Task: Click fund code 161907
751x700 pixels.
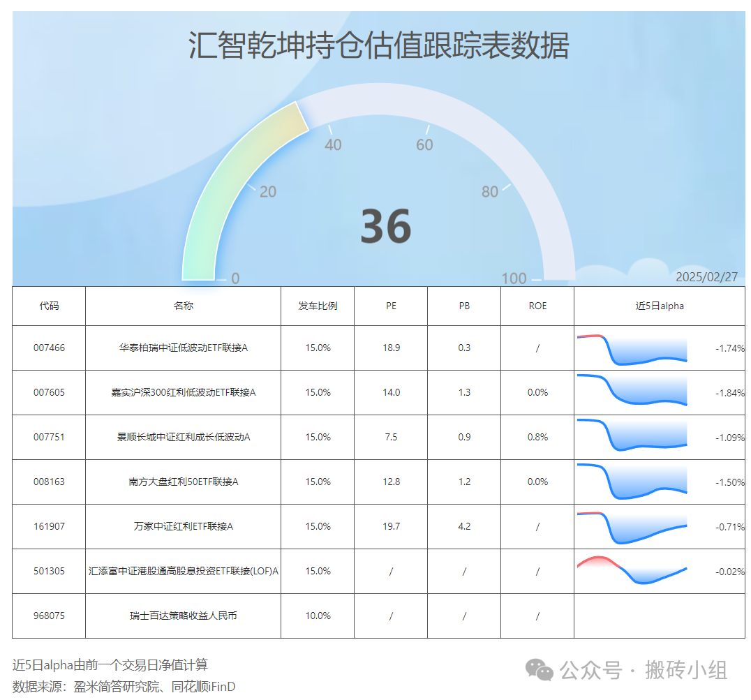Action: tap(49, 527)
